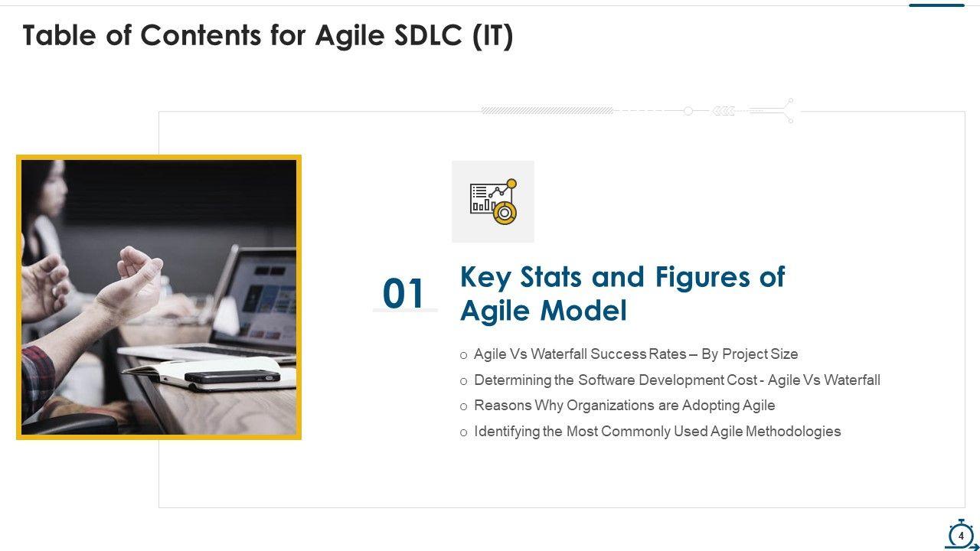Click the dark blue accent bar at top right
The width and height of the screenshot is (980, 551).
(x=936, y=5)
